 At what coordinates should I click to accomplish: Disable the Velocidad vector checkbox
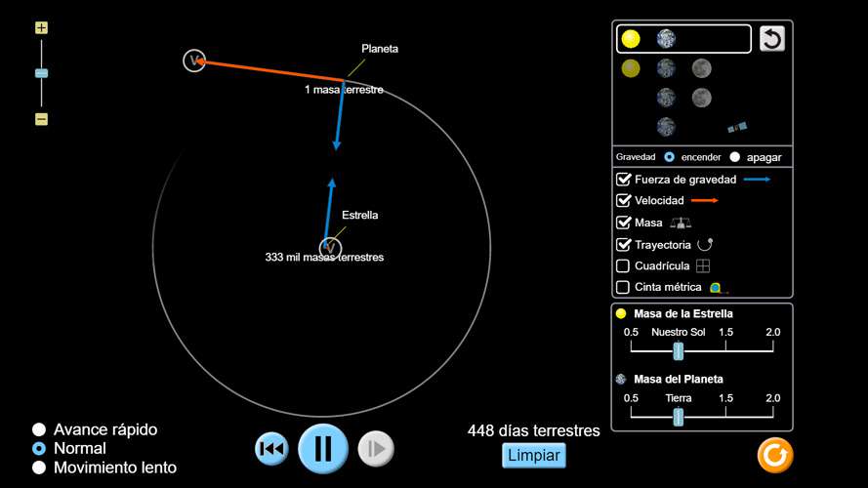click(623, 201)
